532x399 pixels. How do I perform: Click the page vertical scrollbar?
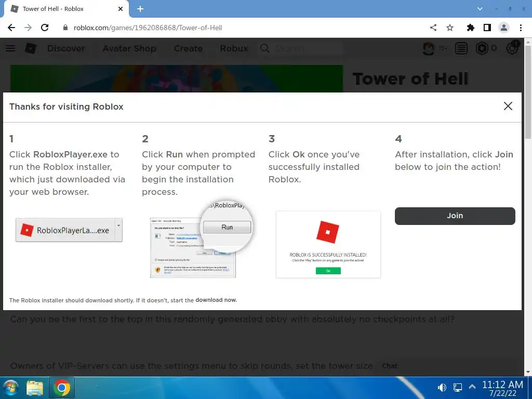[x=528, y=91]
